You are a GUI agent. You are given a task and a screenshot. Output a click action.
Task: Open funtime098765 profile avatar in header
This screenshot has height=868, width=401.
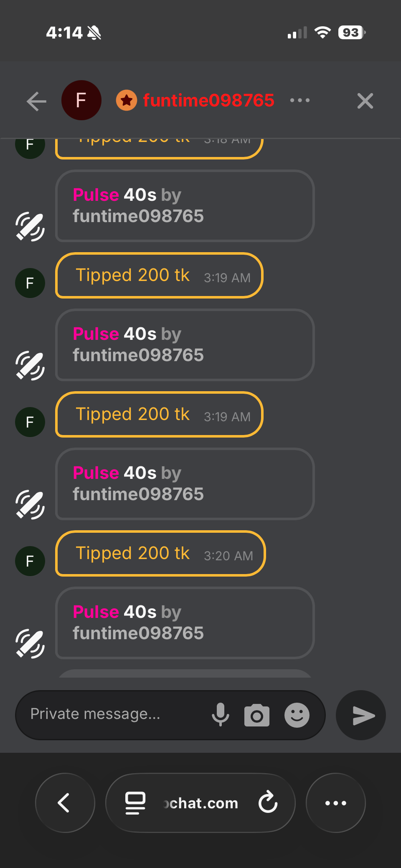pyautogui.click(x=81, y=100)
